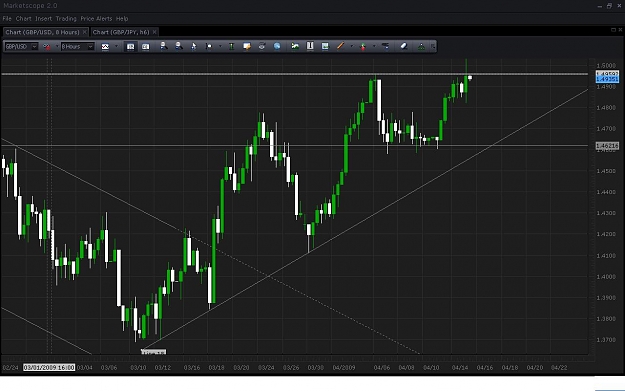
Task: Open the Chart menu
Action: [24, 19]
